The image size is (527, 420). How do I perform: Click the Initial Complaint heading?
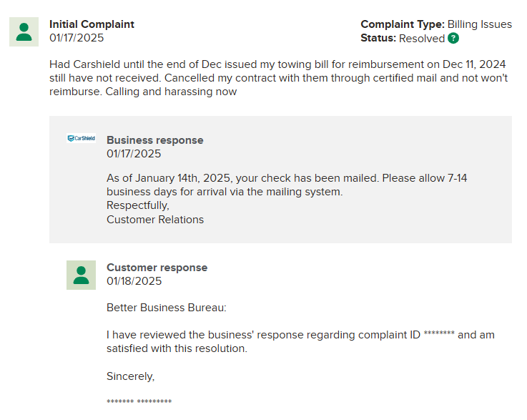point(92,24)
